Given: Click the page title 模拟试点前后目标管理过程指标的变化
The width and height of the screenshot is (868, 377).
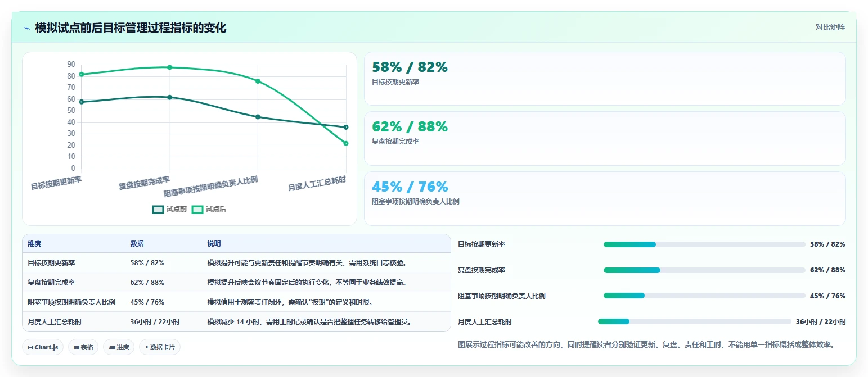Looking at the screenshot, I should coord(131,28).
